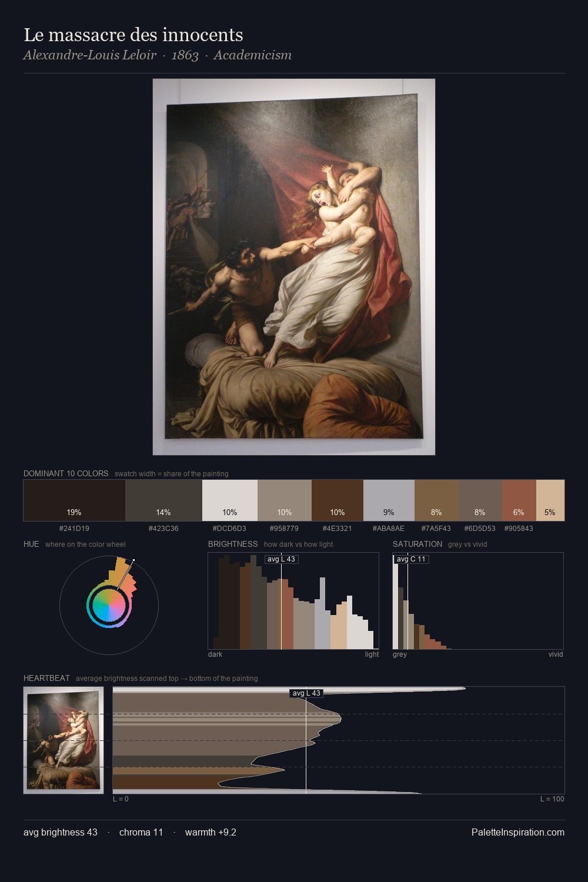Viewport: 588px width, 882px height.
Task: Click the hex code #7A5F43
Action: click(436, 529)
